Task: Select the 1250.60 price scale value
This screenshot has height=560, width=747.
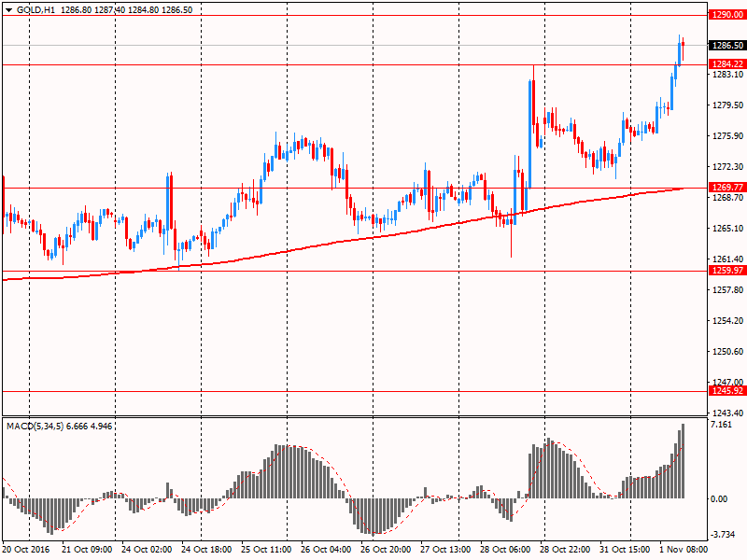Action: coord(727,352)
